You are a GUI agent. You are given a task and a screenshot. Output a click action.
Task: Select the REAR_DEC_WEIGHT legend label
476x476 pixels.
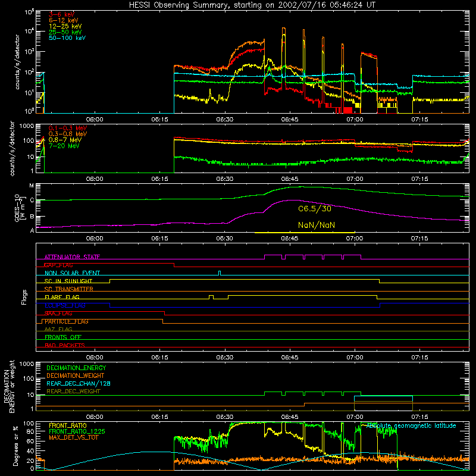click(73, 392)
